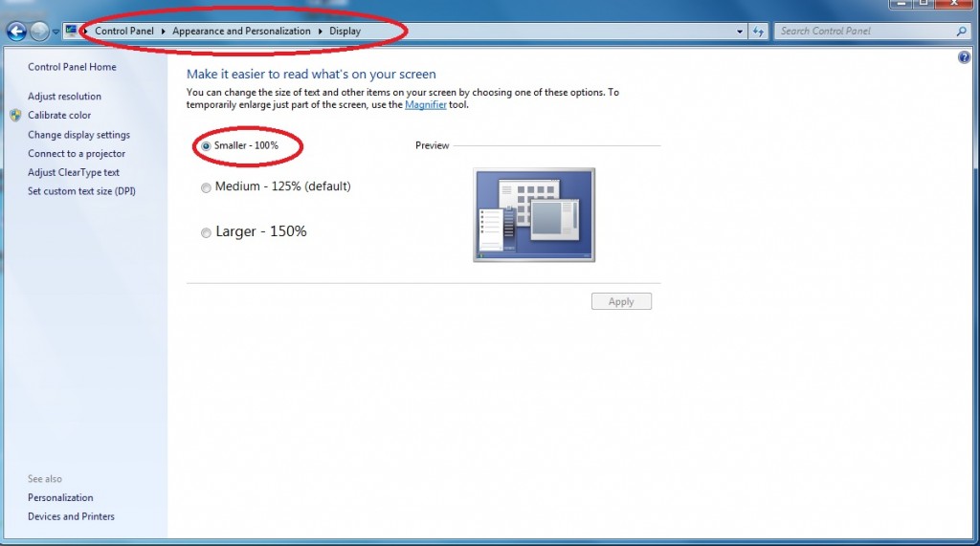
Task: Open Adjust ClearType text
Action: click(x=73, y=172)
